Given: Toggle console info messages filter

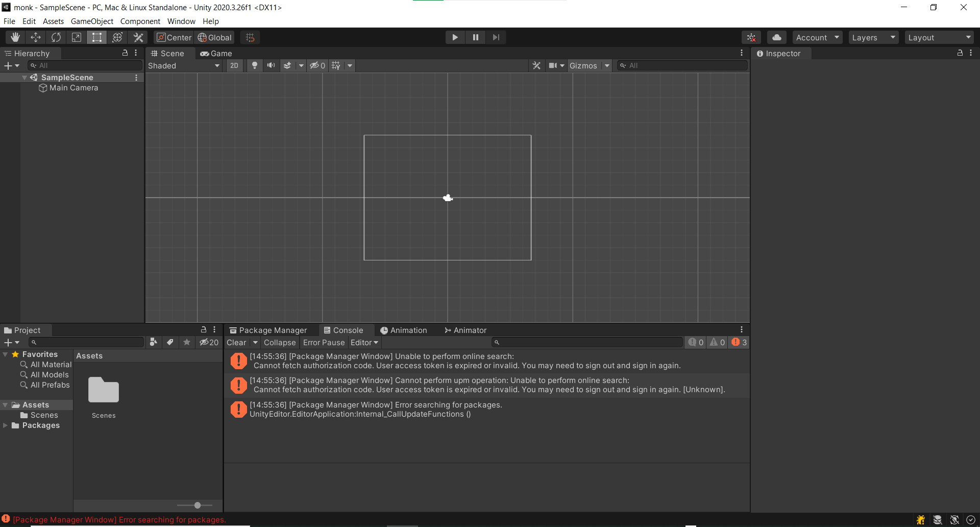Looking at the screenshot, I should pos(696,343).
